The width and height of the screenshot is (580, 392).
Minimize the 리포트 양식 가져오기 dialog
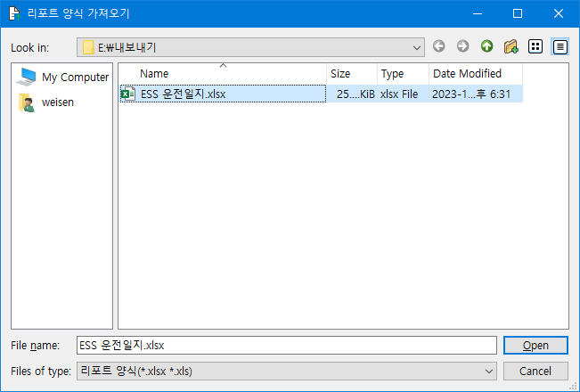[x=478, y=13]
